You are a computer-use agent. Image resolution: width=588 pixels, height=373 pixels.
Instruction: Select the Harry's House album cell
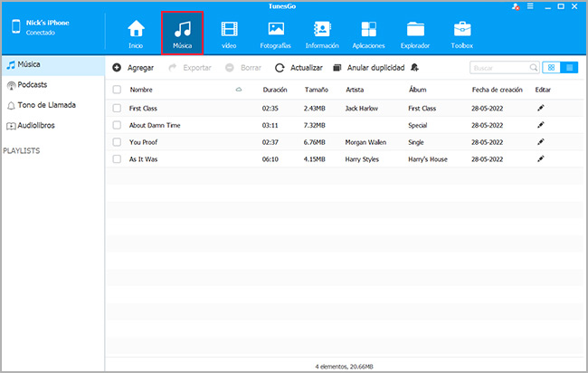428,159
